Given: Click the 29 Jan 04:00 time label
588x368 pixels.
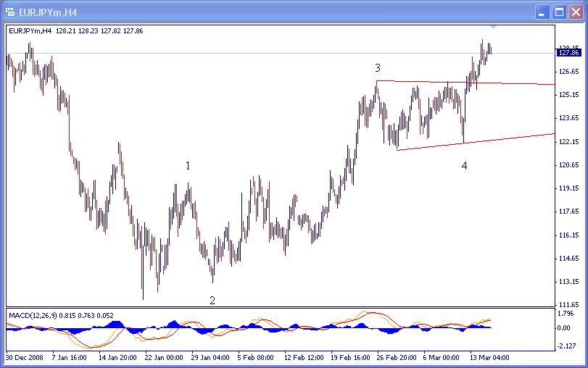Looking at the screenshot, I should (x=210, y=358).
